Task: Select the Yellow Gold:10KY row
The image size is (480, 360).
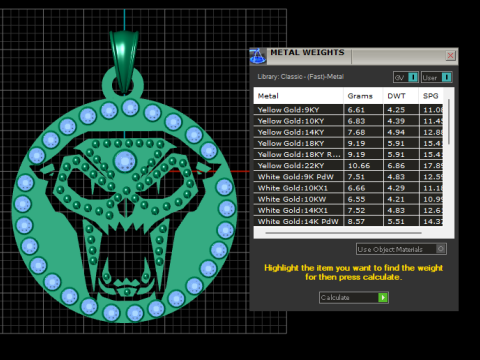Action: [348, 121]
